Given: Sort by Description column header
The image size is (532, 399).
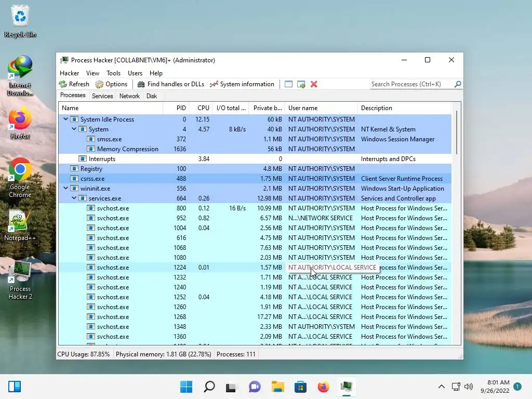Looking at the screenshot, I should point(404,108).
